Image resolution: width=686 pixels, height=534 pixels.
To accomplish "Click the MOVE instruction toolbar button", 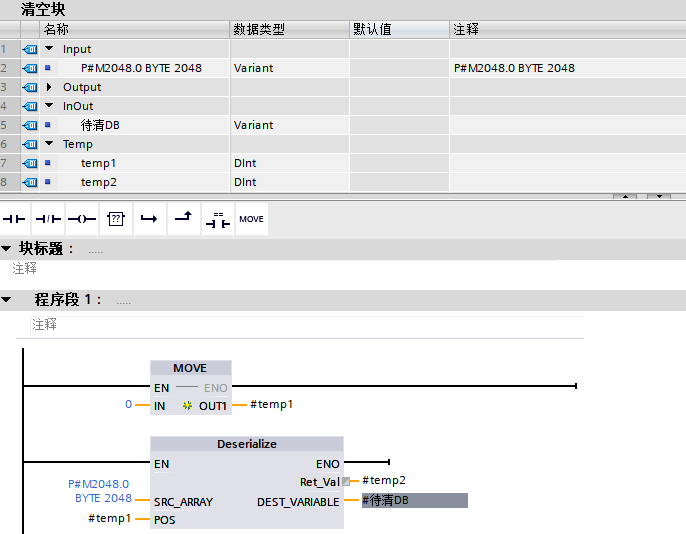I will coord(252,219).
